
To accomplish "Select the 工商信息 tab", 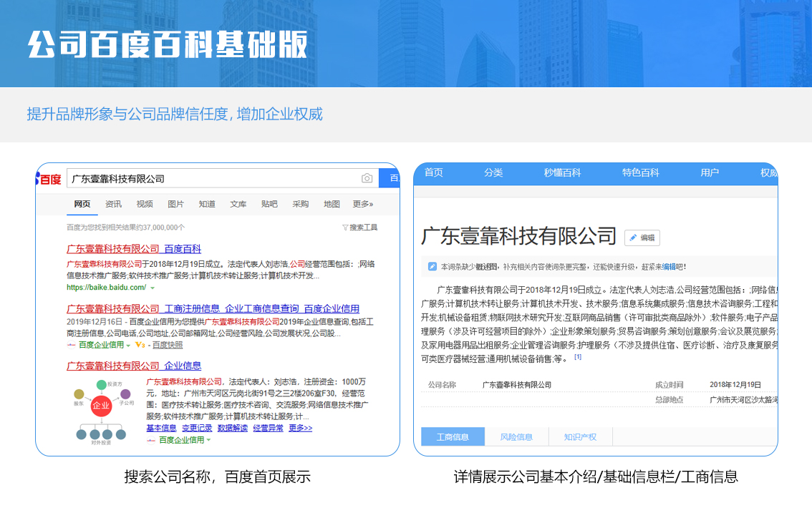I will pos(453,436).
